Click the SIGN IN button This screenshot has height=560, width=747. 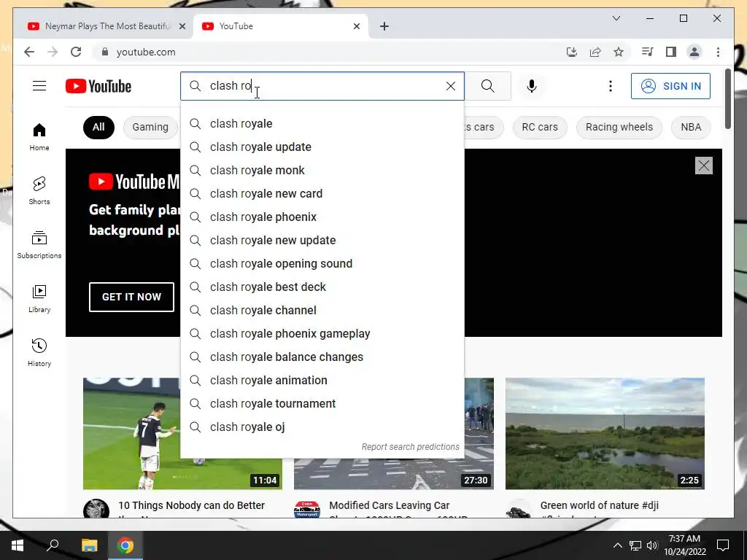coord(670,86)
